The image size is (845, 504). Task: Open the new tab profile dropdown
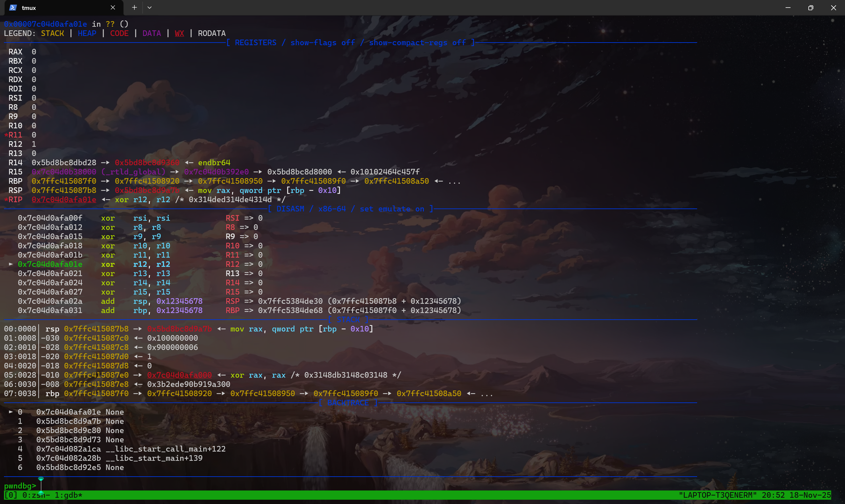pyautogui.click(x=150, y=8)
